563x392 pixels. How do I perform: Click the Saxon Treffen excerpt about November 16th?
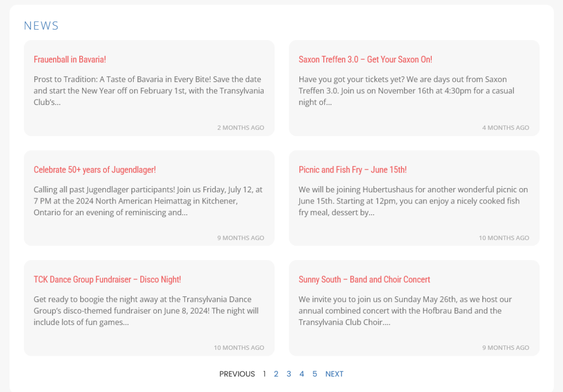coord(406,90)
